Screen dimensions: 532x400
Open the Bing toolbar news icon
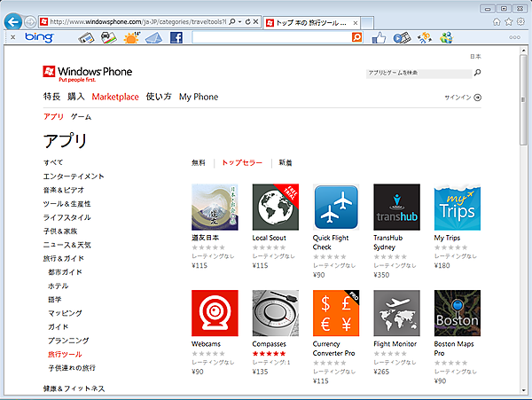tap(87, 37)
